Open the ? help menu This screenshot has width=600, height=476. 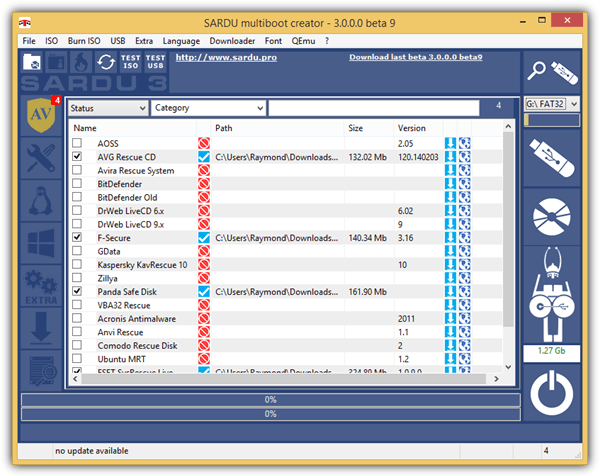pyautogui.click(x=327, y=41)
